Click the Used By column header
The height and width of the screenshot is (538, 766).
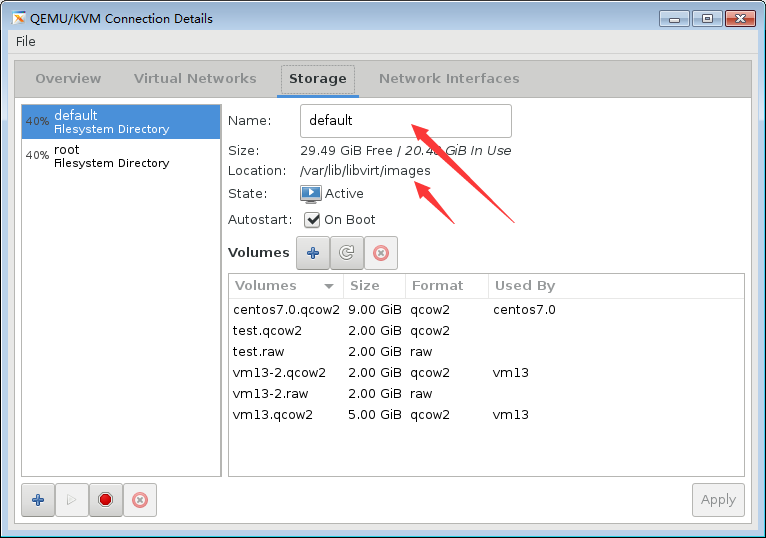tap(616, 286)
